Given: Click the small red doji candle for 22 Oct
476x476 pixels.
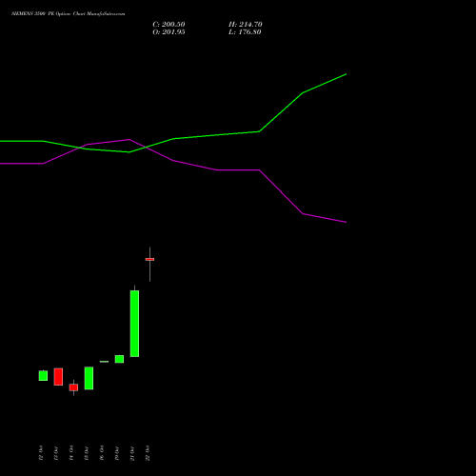Looking at the screenshot, I should pyautogui.click(x=149, y=260).
